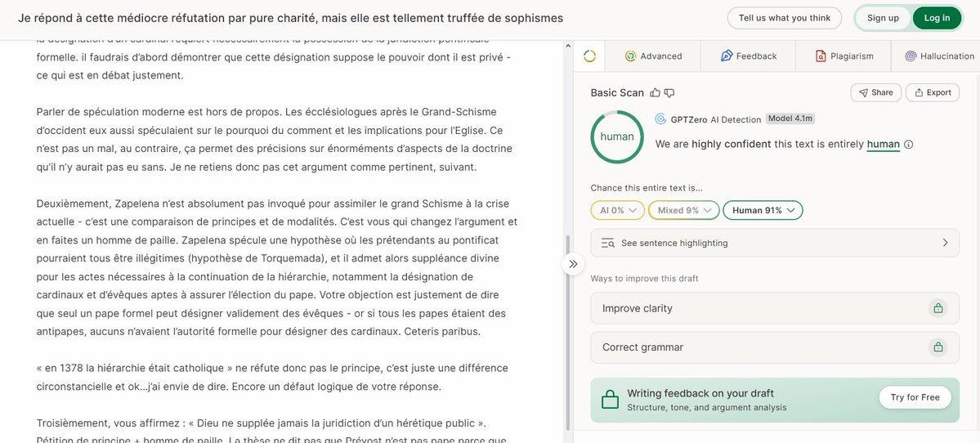This screenshot has height=443, width=980.
Task: Open the Plagiarism tab
Action: coord(844,56)
